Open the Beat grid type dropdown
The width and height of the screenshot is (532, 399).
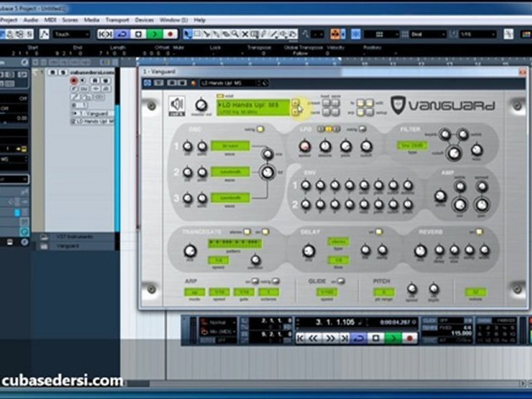click(x=427, y=34)
